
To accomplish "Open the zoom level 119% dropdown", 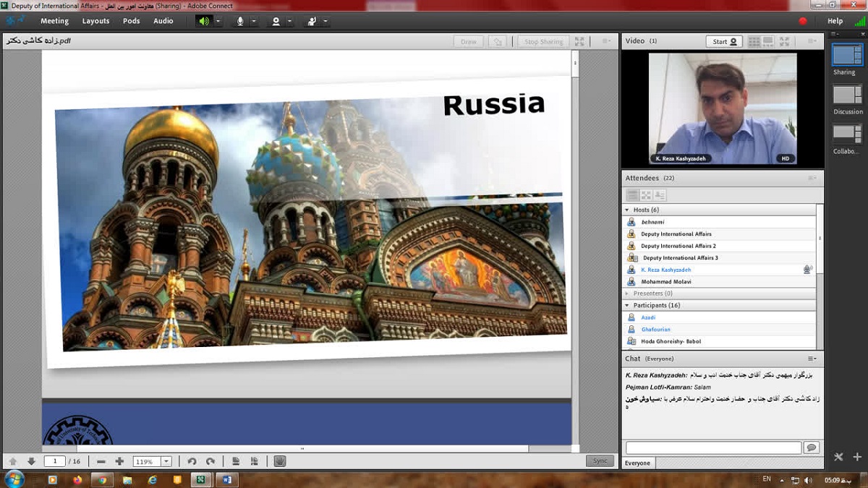I will (166, 461).
